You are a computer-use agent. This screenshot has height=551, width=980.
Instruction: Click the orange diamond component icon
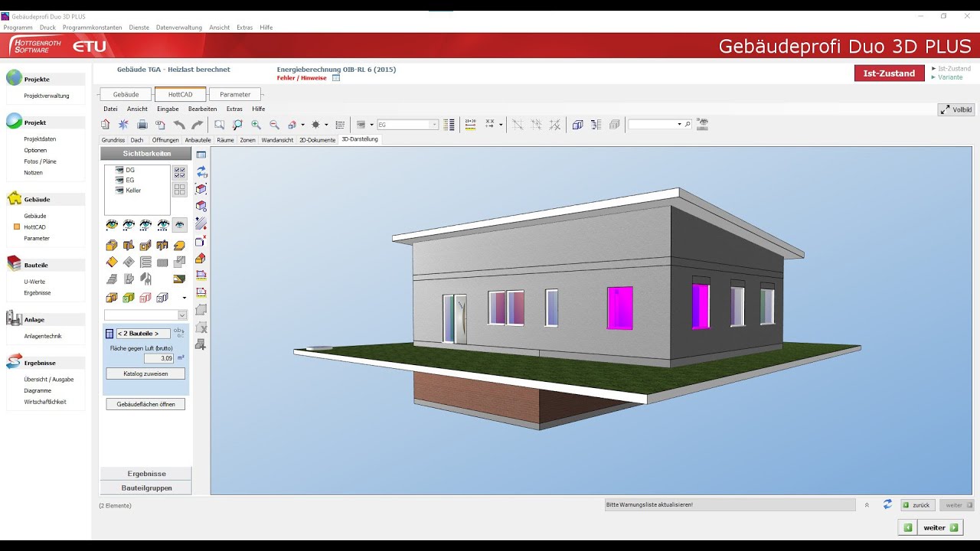pos(112,262)
